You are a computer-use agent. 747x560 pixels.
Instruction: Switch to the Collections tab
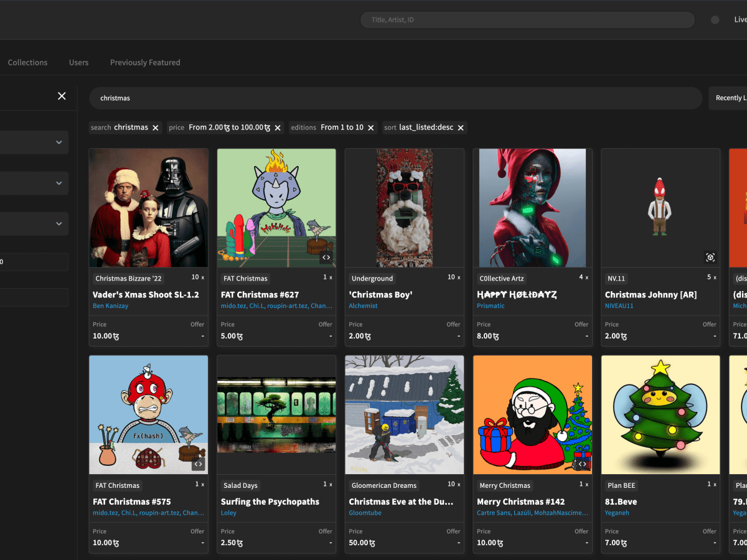pos(27,63)
